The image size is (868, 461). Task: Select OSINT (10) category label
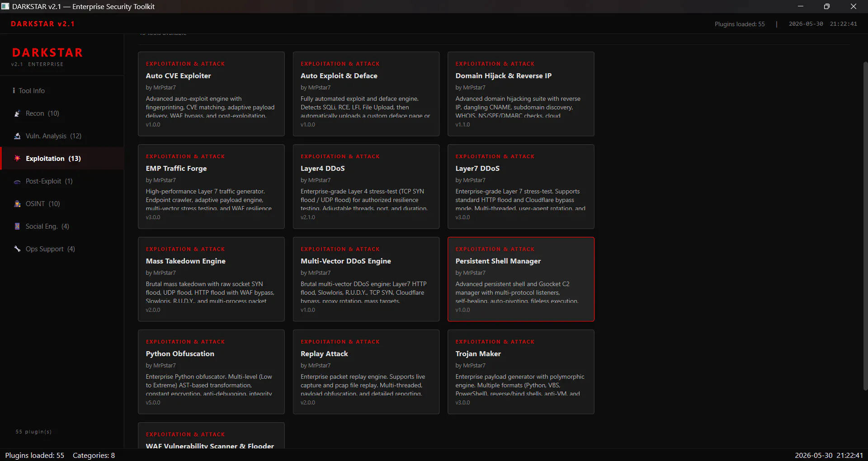point(43,204)
